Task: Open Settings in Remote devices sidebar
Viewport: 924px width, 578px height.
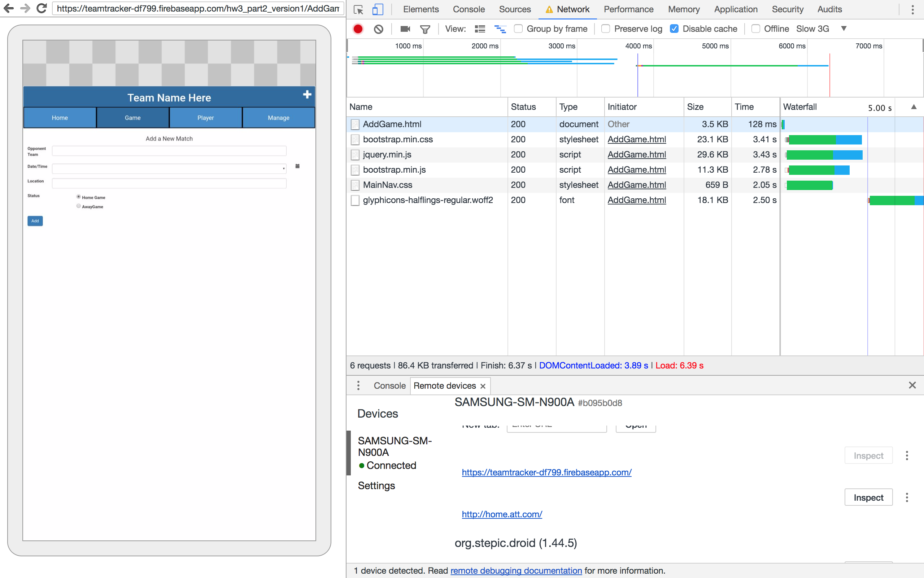Action: click(x=376, y=486)
